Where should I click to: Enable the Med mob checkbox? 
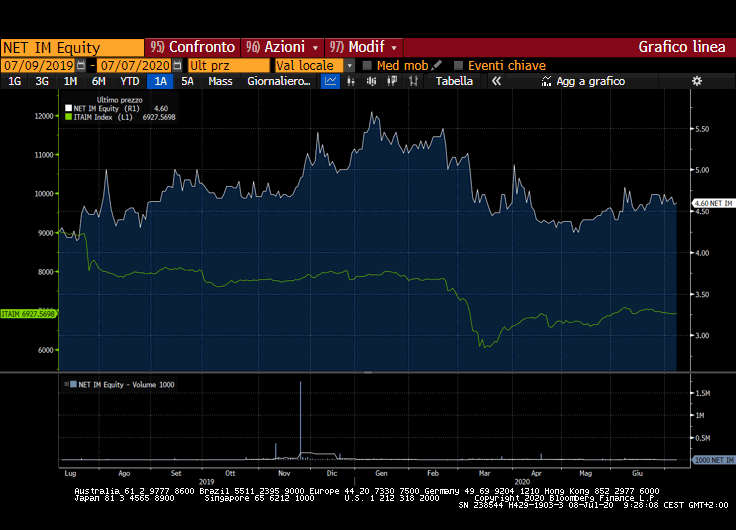(x=367, y=65)
